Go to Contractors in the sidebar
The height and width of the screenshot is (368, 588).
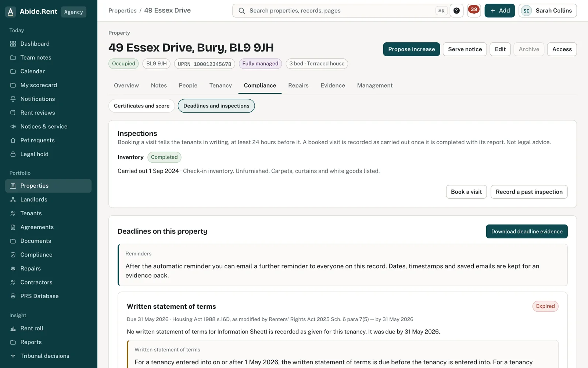pos(49,282)
